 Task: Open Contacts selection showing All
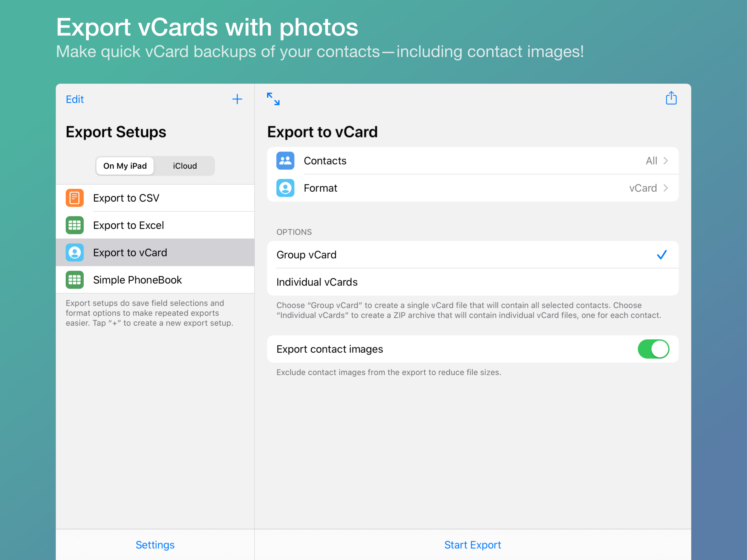tap(473, 161)
